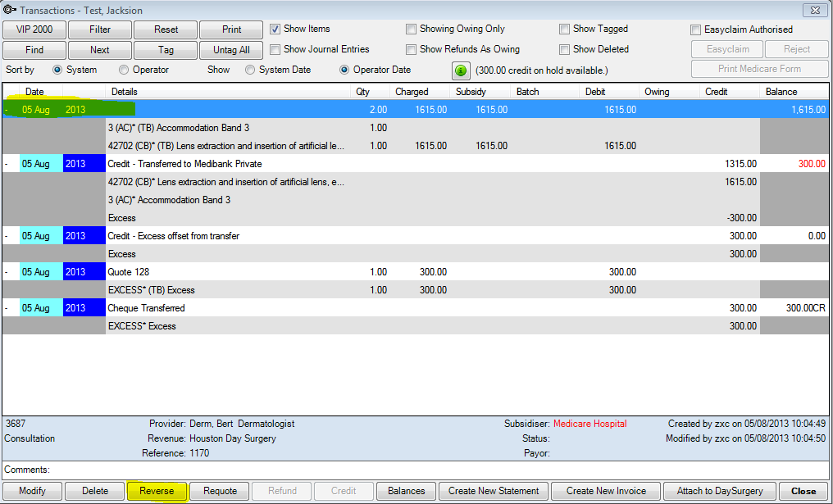This screenshot has width=833, height=504.
Task: Click the Tag button
Action: pos(166,50)
